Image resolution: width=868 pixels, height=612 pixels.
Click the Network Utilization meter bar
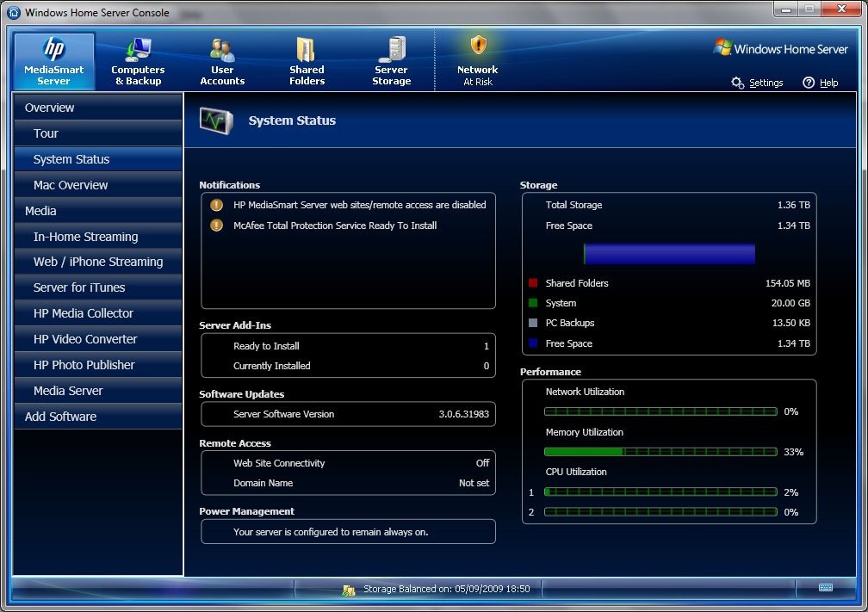pos(661,411)
